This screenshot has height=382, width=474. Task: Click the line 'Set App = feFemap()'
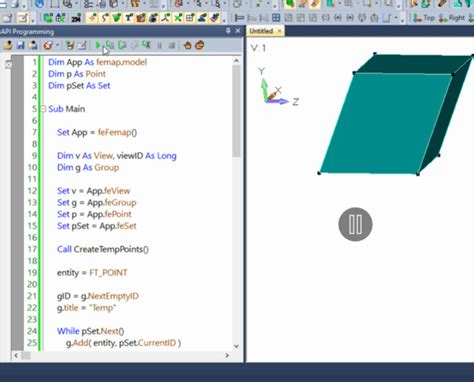click(97, 132)
